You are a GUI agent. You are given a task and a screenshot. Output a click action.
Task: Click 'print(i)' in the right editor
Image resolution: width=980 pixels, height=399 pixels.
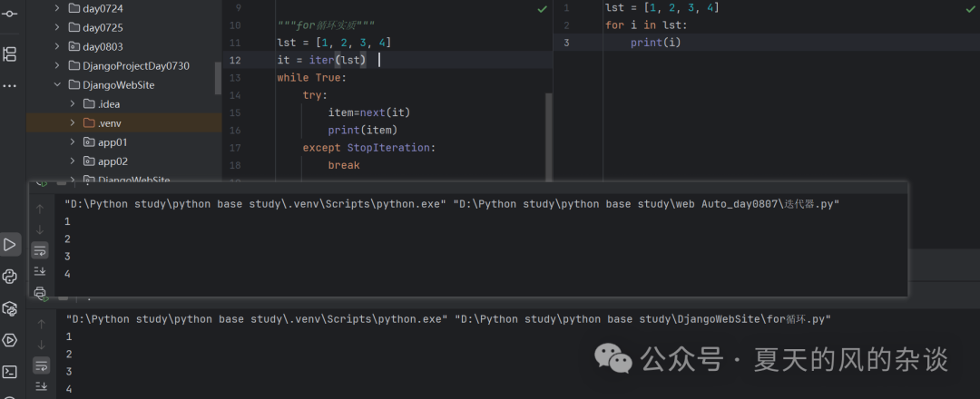point(655,43)
